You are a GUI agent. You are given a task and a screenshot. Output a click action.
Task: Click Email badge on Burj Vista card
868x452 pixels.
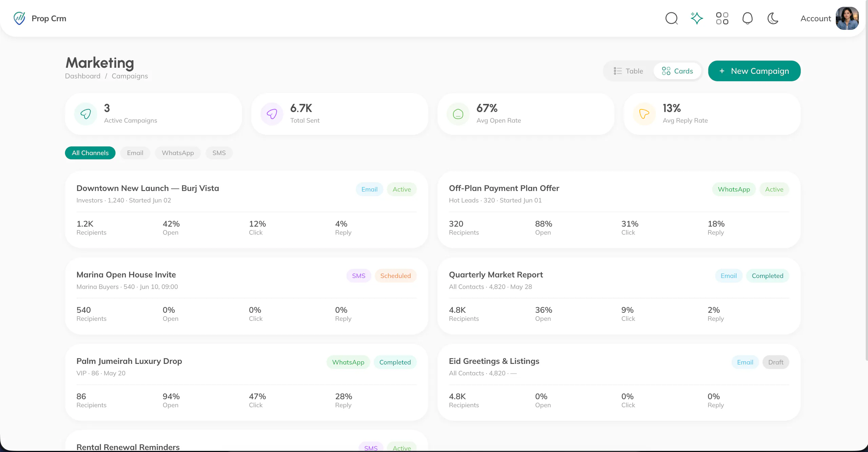click(x=369, y=189)
